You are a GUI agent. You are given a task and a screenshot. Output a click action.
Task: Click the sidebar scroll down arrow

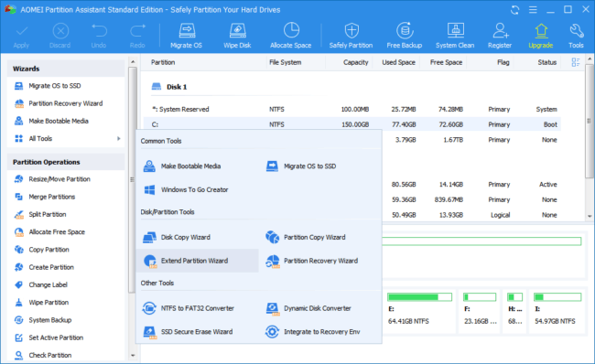pyautogui.click(x=133, y=356)
